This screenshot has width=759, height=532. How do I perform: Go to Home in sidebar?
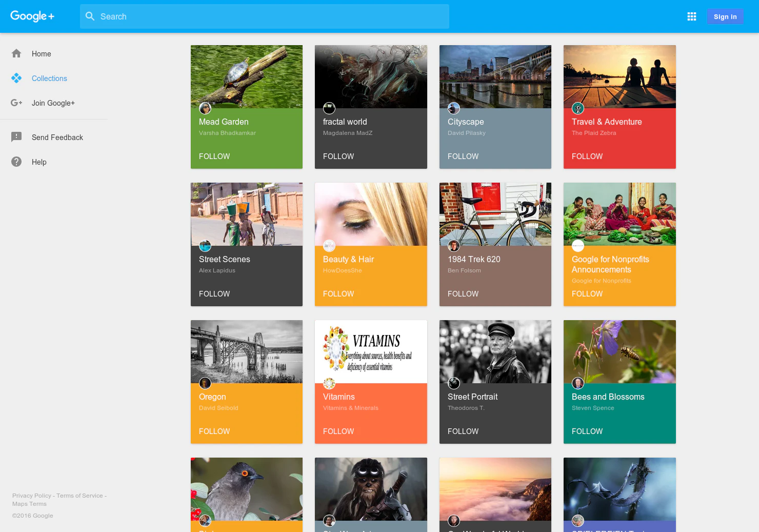(x=54, y=53)
